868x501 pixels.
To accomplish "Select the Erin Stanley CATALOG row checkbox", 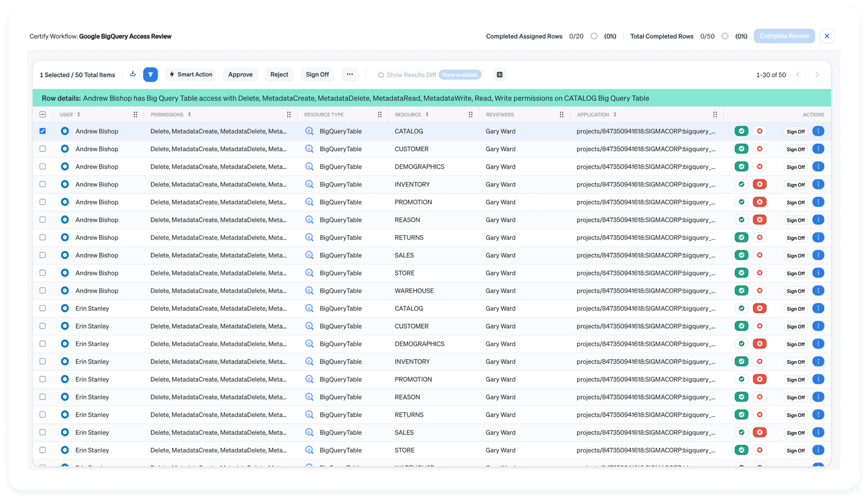I will (x=43, y=309).
